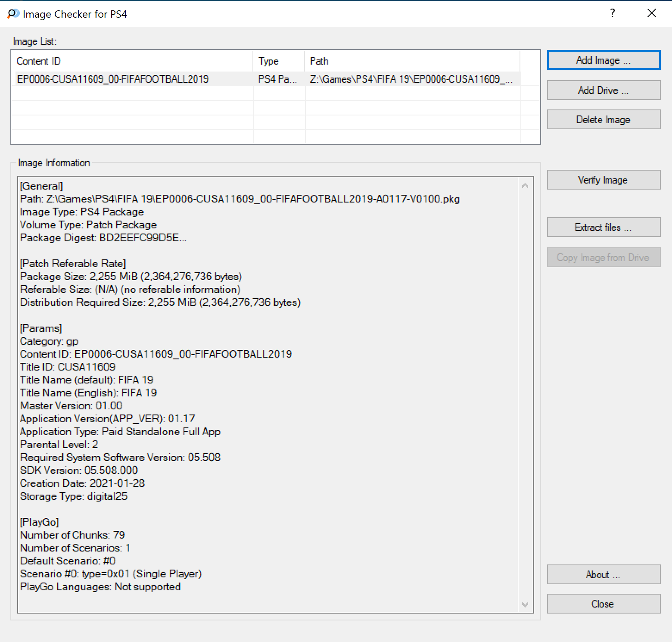Screen dimensions: 672x642
Task: Click the scroll up arrow in Image Information
Action: coord(525,185)
